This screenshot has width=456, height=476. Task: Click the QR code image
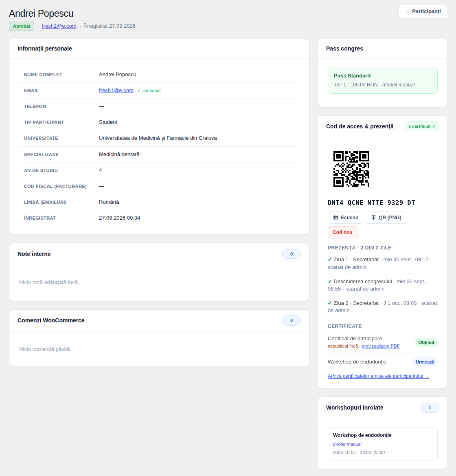click(x=351, y=169)
